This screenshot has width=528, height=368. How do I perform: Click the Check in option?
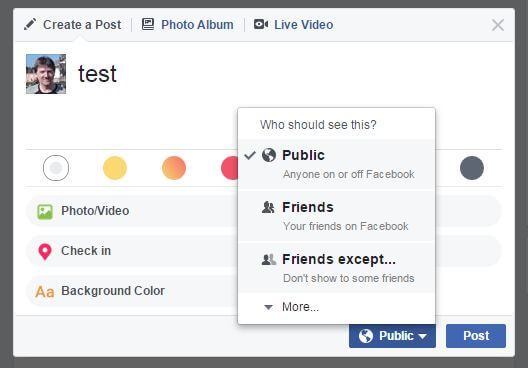pos(132,251)
